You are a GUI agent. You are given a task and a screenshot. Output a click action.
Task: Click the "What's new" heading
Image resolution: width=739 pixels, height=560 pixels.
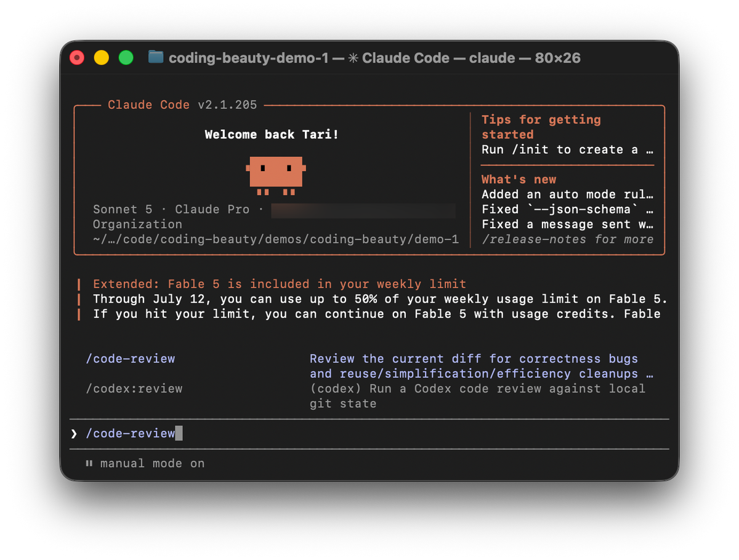[x=519, y=179]
